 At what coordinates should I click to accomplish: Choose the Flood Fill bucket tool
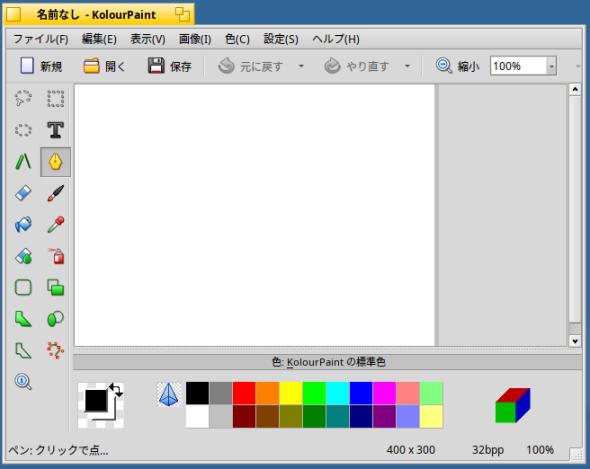click(23, 225)
